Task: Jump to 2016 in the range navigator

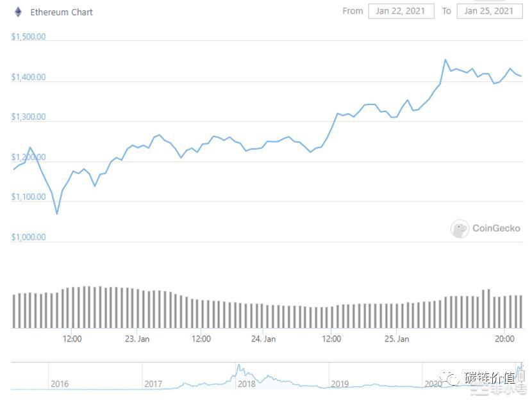Action: [x=59, y=384]
